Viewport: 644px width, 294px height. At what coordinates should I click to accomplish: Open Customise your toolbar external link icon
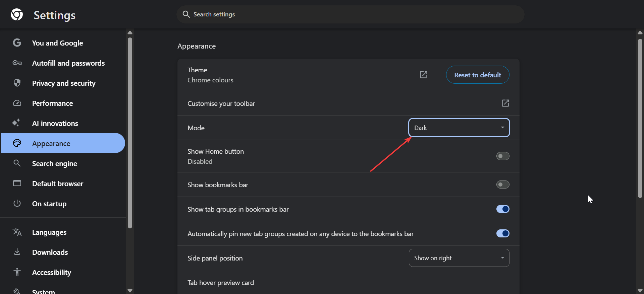click(x=505, y=103)
